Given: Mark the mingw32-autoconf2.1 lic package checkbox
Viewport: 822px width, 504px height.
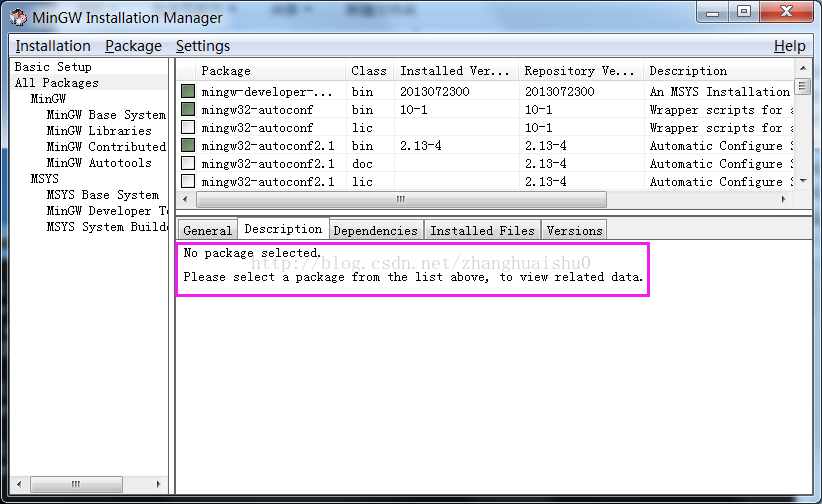Looking at the screenshot, I should tap(188, 181).
